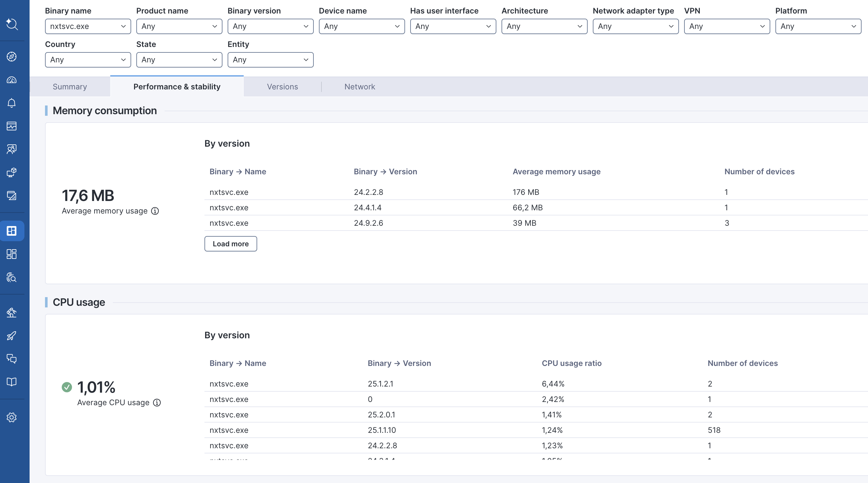Select the compass explore icon
The height and width of the screenshot is (483, 868).
click(x=12, y=57)
